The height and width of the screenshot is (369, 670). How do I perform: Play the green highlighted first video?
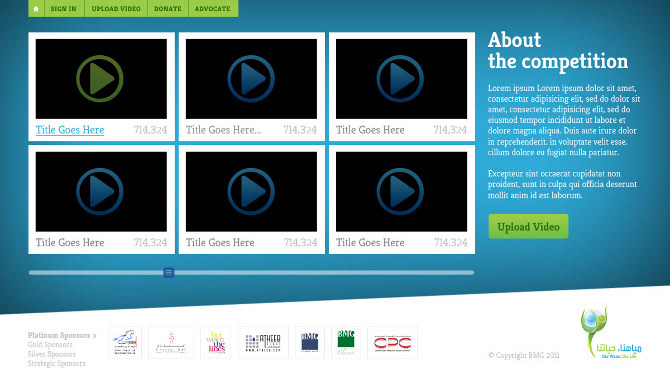tap(100, 79)
